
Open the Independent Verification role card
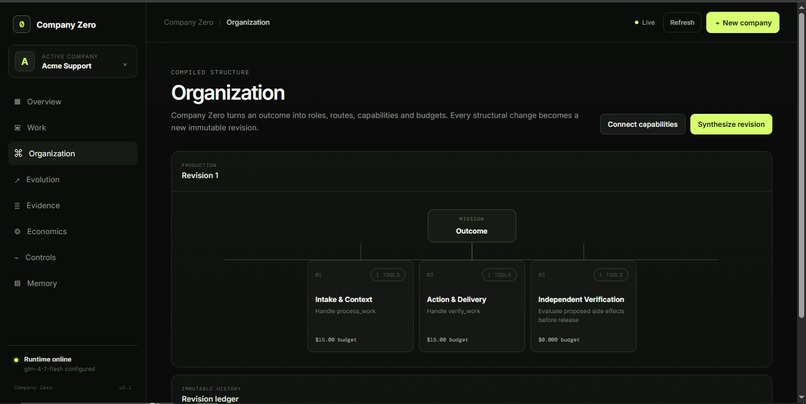583,306
